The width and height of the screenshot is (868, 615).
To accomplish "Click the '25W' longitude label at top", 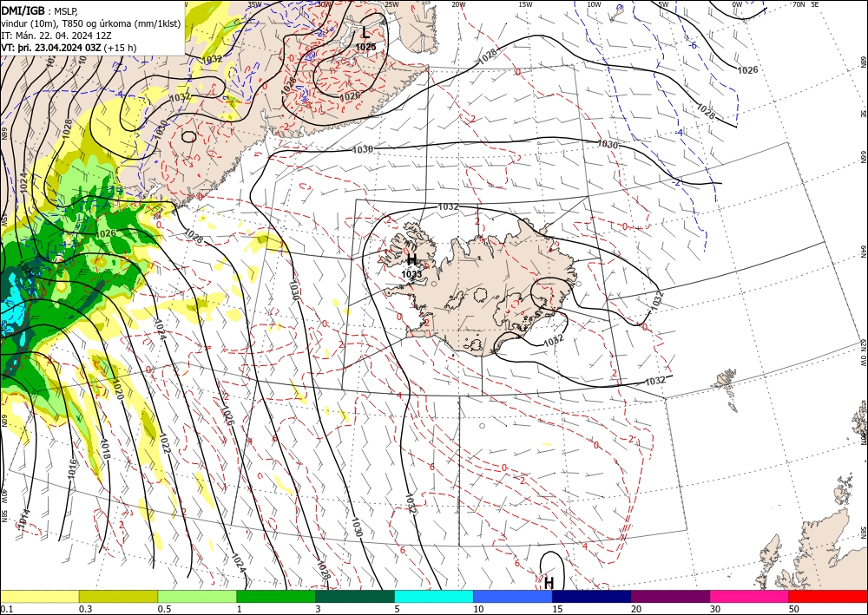I will click(x=391, y=4).
